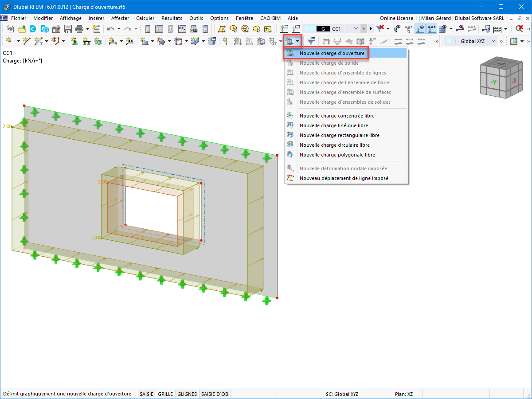
Task: Undo the last action
Action: pos(110,29)
